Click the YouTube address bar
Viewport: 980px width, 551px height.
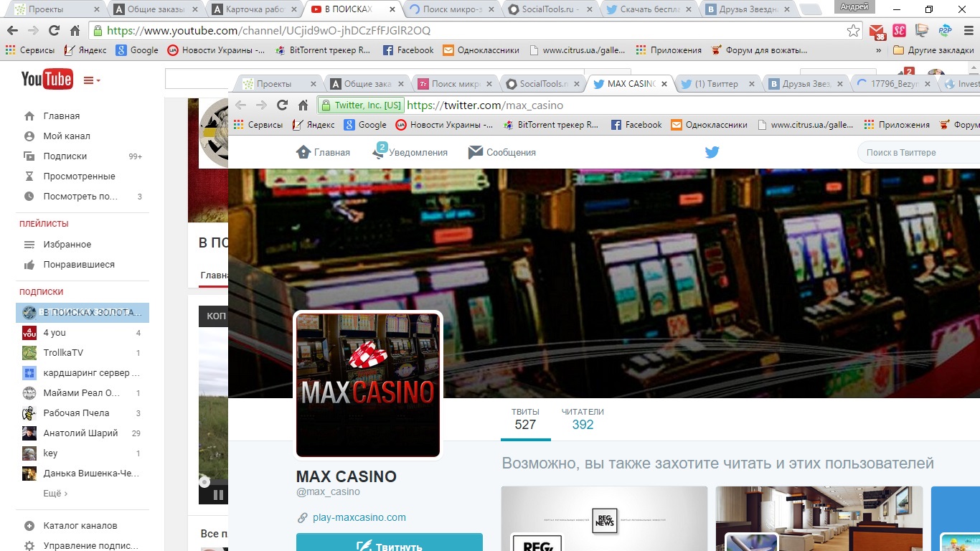[x=475, y=31]
